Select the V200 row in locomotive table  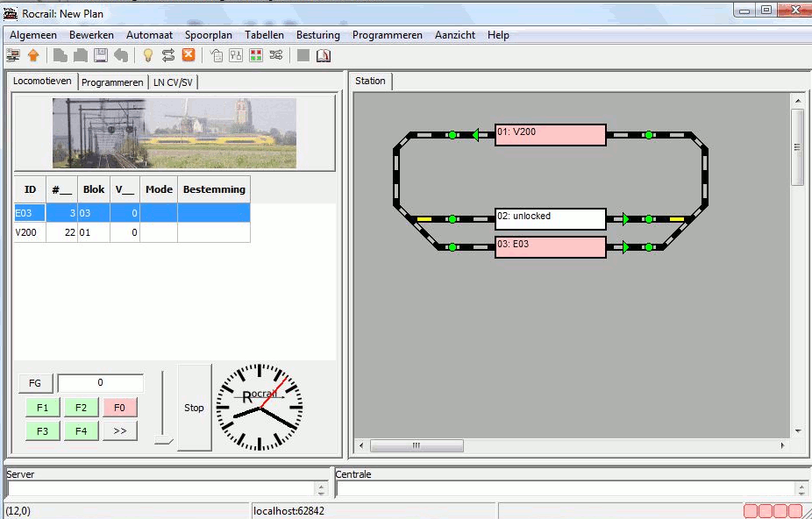point(132,232)
